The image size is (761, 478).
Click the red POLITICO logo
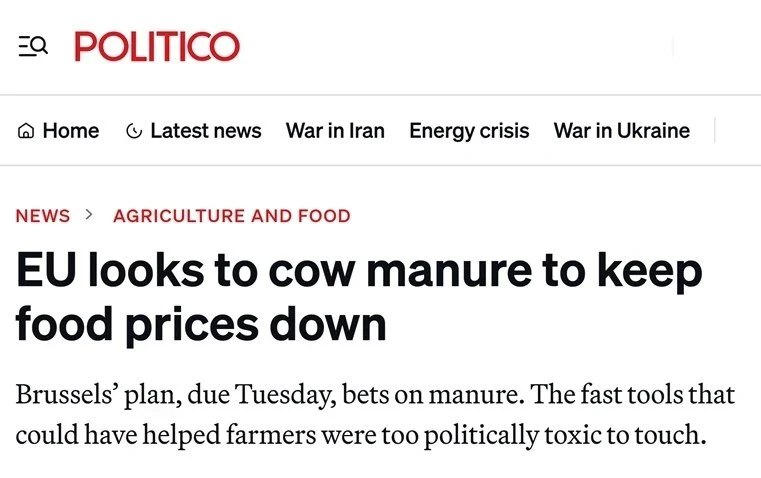click(157, 47)
